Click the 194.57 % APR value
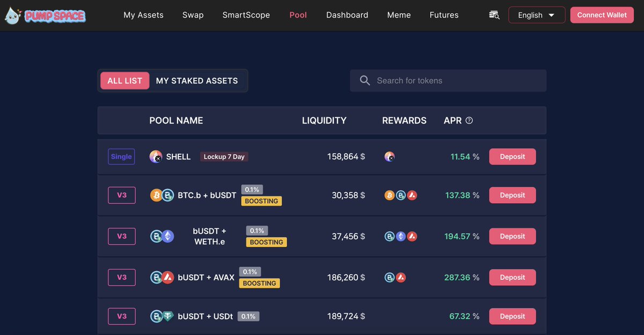The image size is (644, 335). [x=462, y=236]
